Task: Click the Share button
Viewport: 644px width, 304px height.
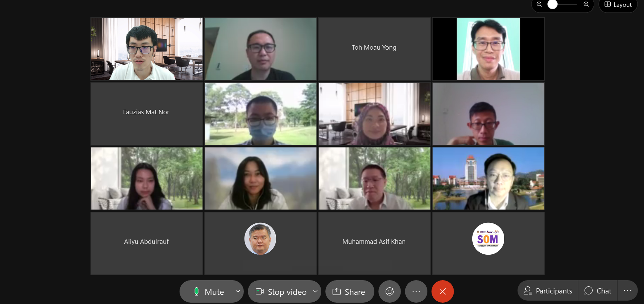Action: click(x=350, y=291)
